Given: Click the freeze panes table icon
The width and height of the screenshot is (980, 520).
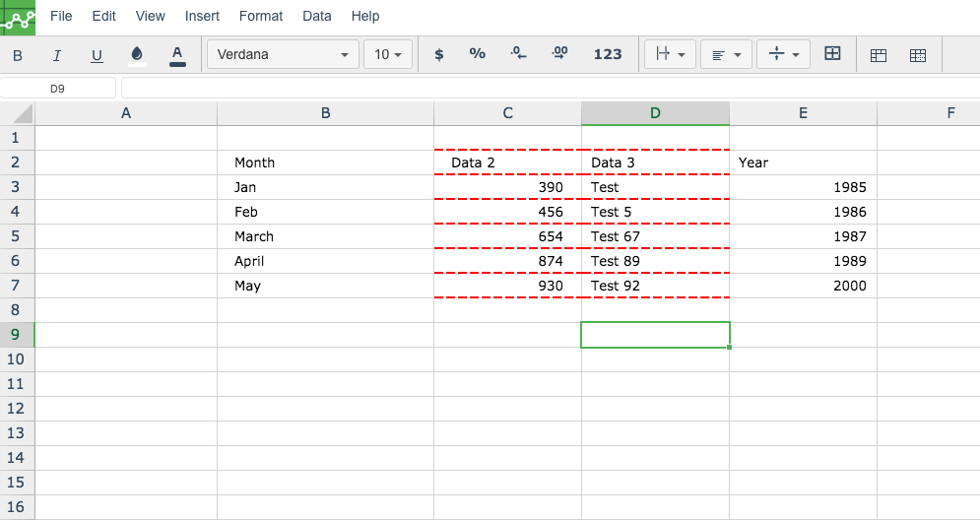Looking at the screenshot, I should [879, 55].
